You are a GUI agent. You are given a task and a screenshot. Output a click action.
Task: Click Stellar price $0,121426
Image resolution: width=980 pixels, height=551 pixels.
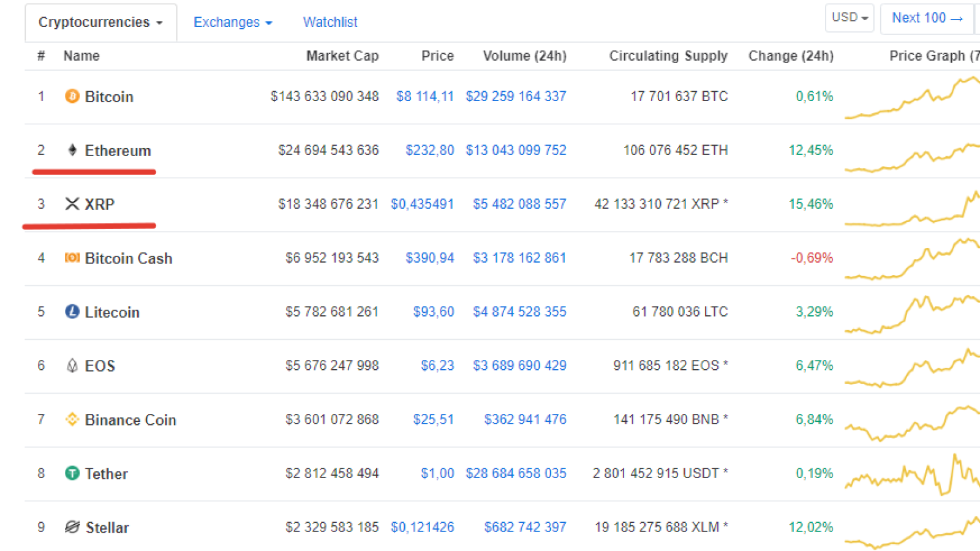tap(423, 527)
